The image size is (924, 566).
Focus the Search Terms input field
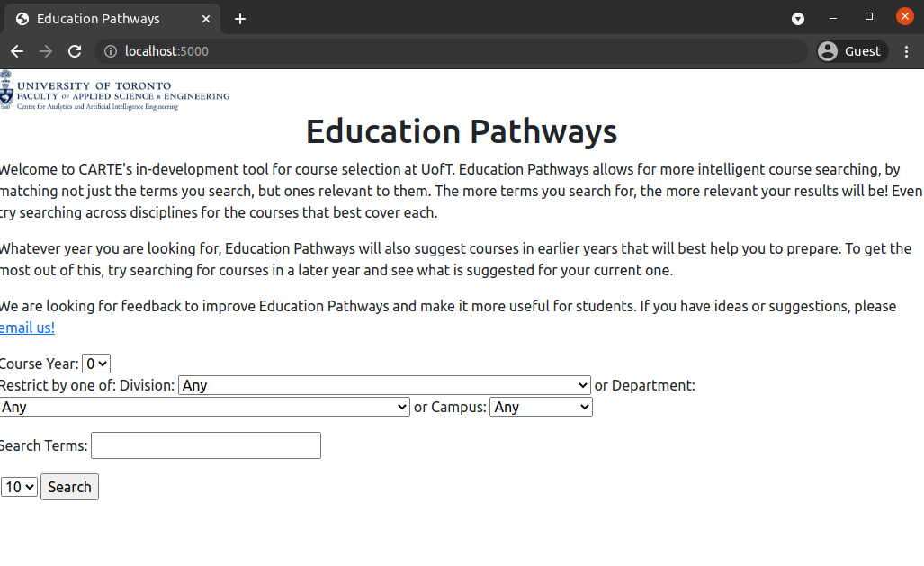(x=206, y=445)
